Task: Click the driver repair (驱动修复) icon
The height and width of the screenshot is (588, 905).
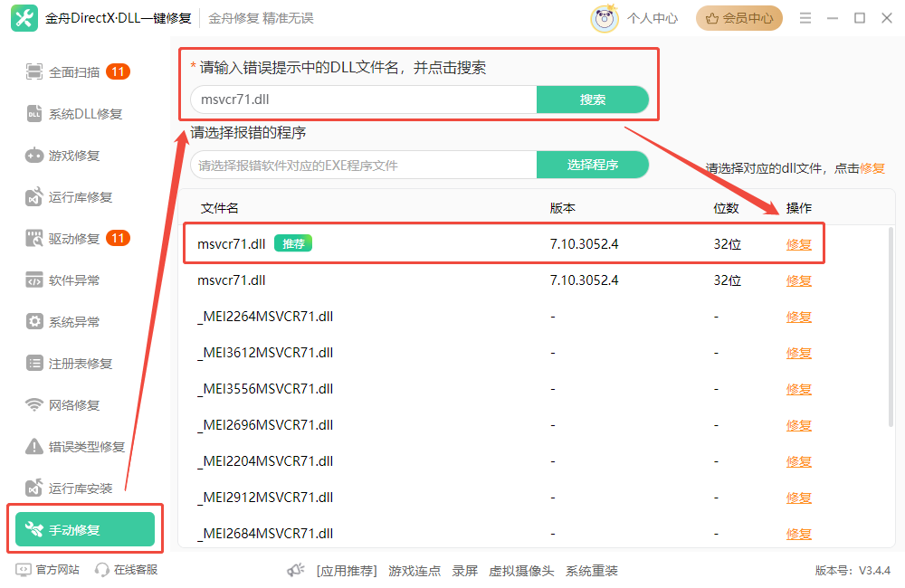Action: pos(34,238)
